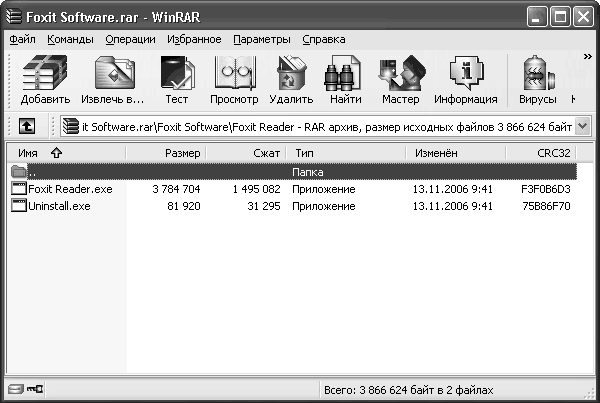Click Приложение type of Foxit Reader.exe
The height and width of the screenshot is (403, 600).
pyautogui.click(x=324, y=189)
